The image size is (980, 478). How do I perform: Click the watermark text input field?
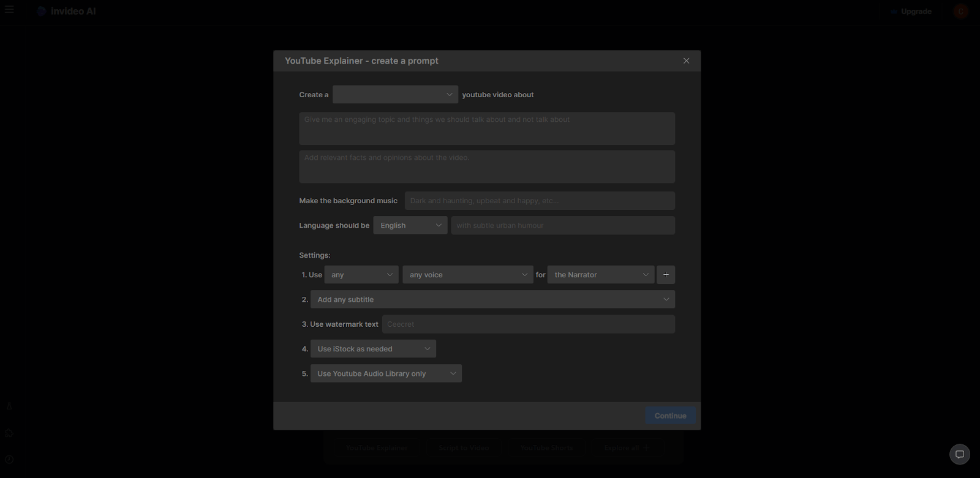coord(529,324)
